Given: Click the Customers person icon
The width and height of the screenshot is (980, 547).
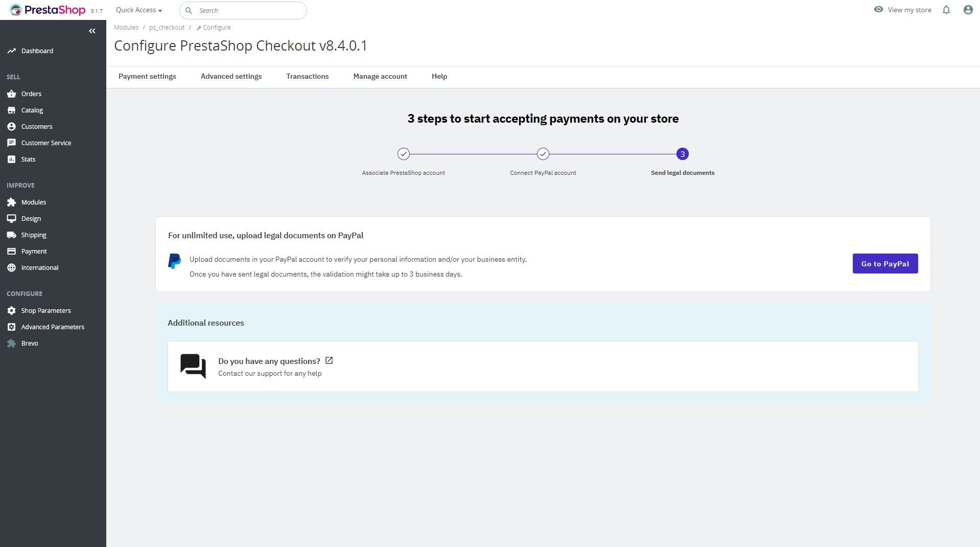Looking at the screenshot, I should (x=11, y=127).
